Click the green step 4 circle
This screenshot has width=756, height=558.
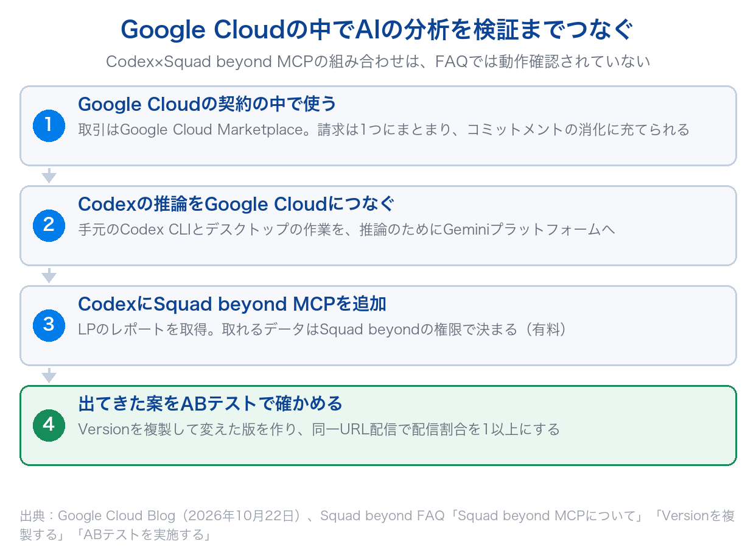[x=49, y=425]
